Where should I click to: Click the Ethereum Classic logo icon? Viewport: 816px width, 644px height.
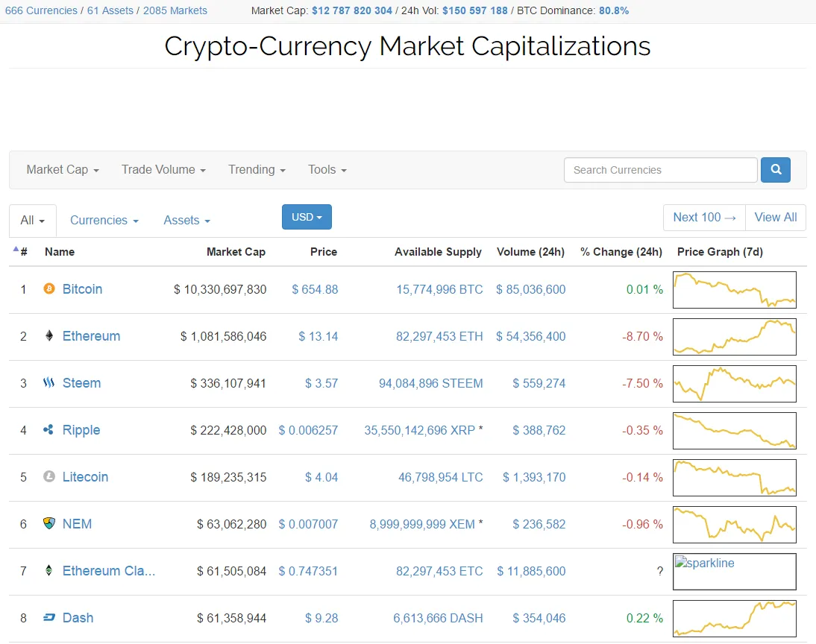[49, 571]
